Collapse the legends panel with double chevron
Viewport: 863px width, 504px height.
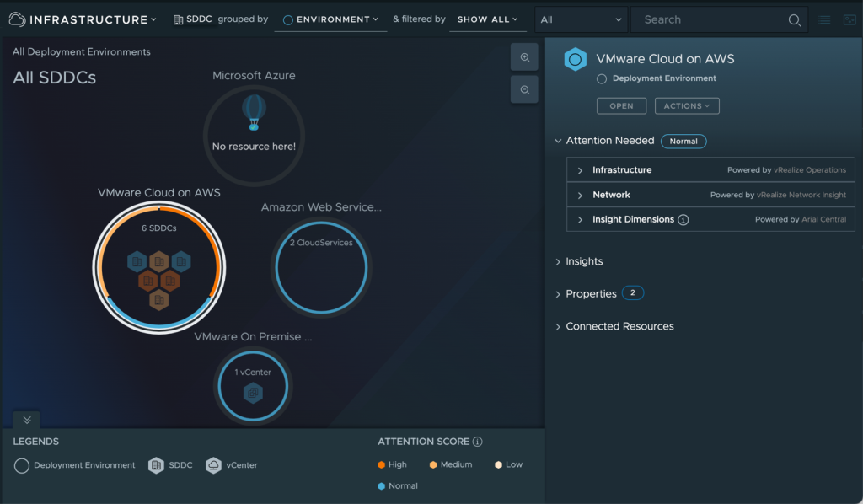click(x=27, y=420)
